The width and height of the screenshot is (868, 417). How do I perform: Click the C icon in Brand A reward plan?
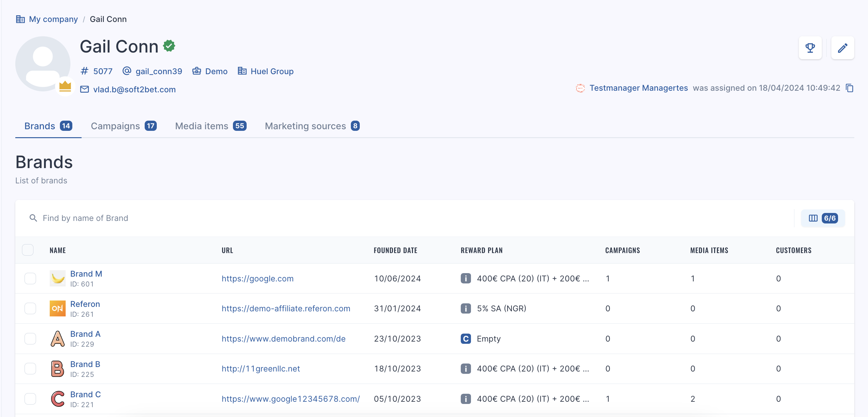pos(465,339)
